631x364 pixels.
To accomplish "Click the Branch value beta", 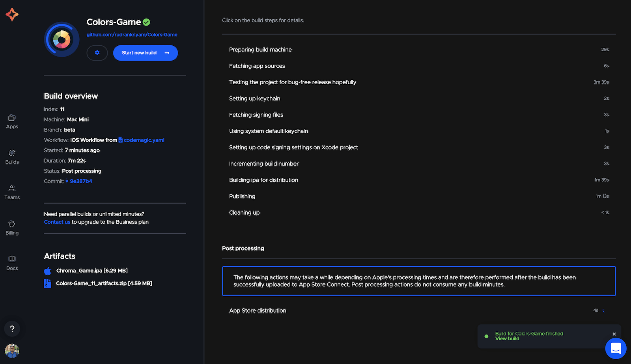I will [69, 130].
